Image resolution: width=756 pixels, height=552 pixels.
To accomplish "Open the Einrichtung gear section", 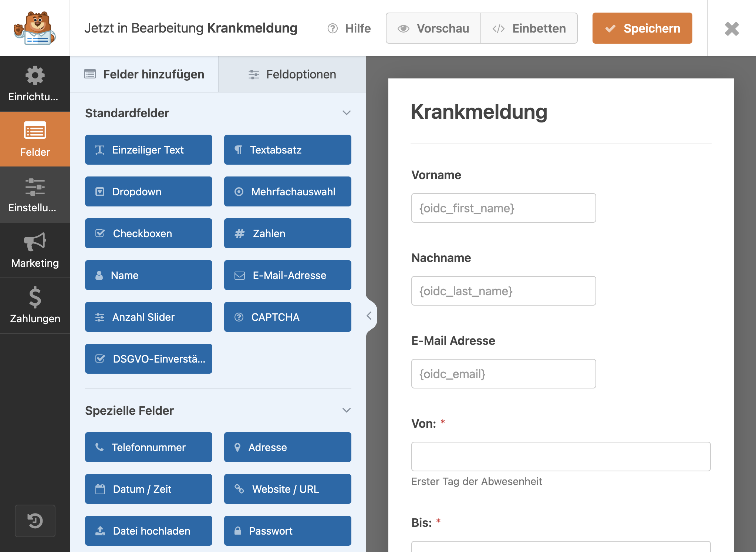I will 35,84.
